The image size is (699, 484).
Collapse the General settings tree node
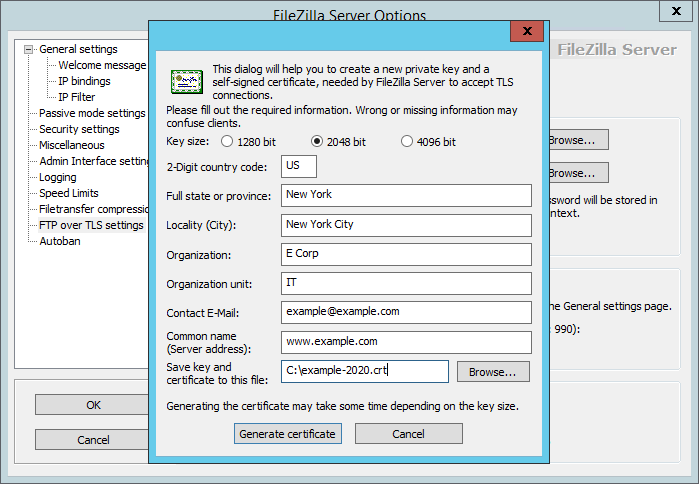click(x=30, y=49)
